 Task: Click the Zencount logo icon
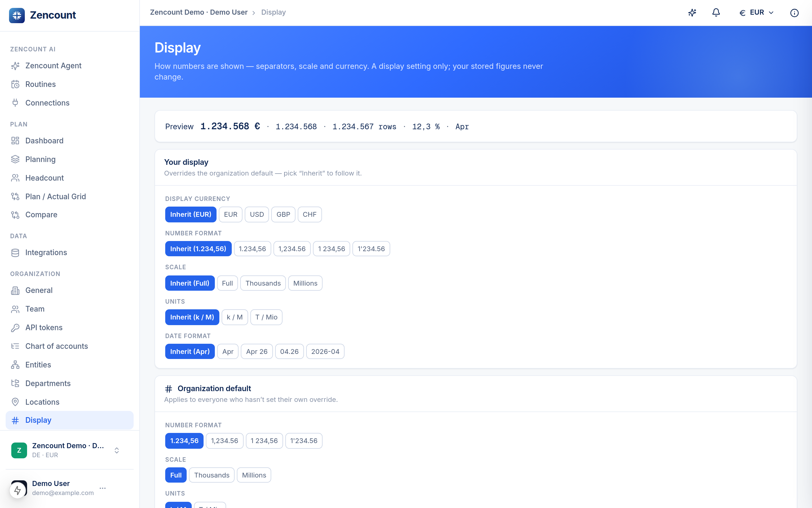pos(17,15)
